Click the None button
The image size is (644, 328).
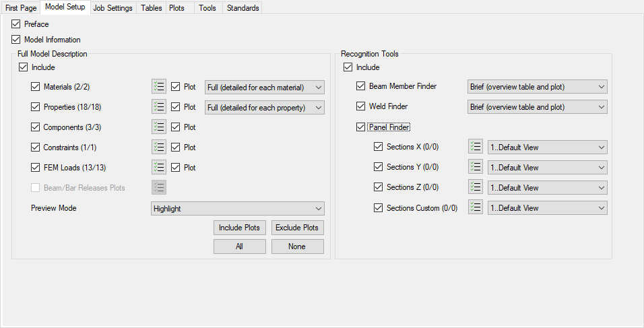[297, 247]
